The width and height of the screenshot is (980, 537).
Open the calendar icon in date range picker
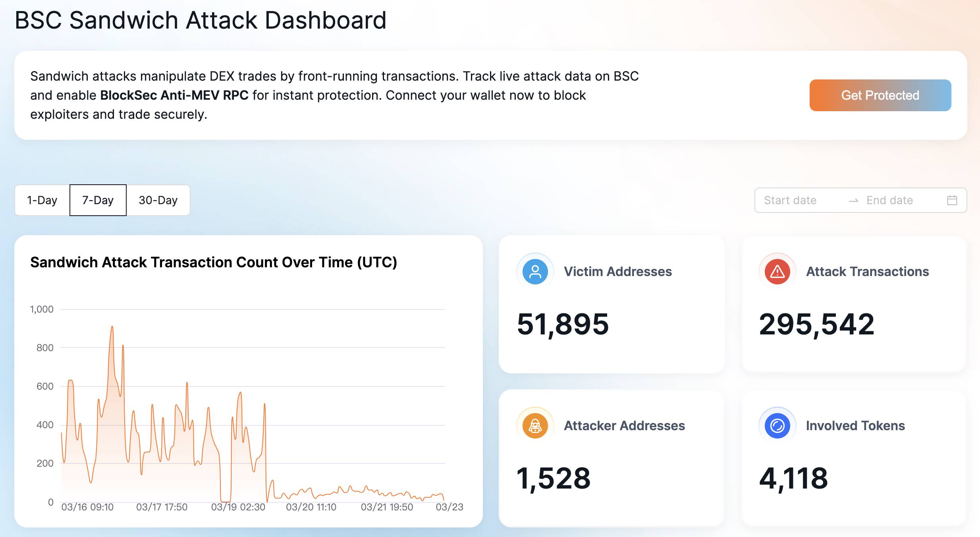952,200
